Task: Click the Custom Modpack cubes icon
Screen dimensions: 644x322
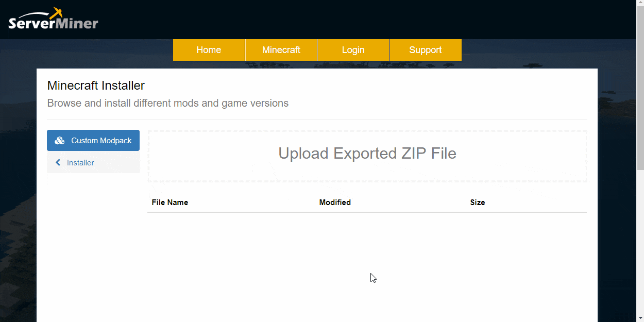Action: (60, 141)
